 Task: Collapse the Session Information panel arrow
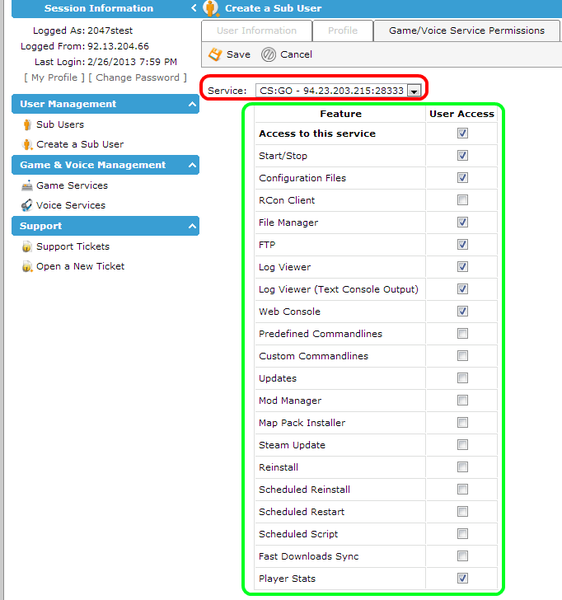[194, 8]
